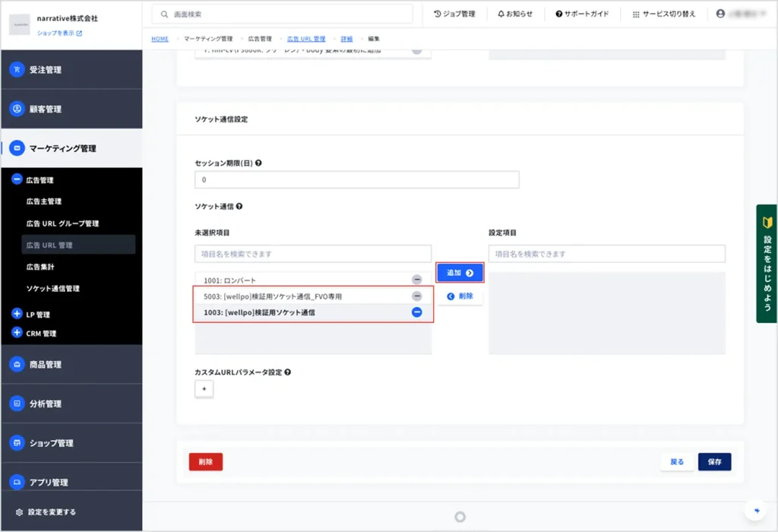Expand the LP 管理 submenu

pyautogui.click(x=17, y=314)
